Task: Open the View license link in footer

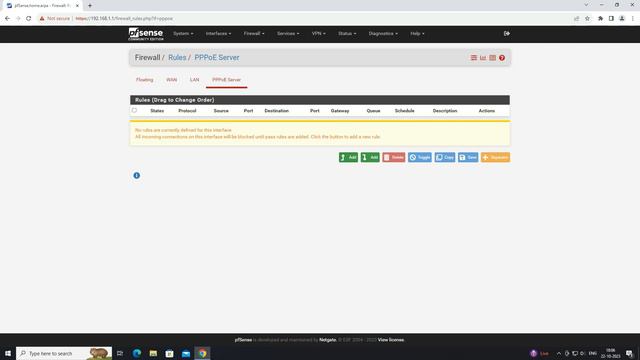Action: click(391, 340)
